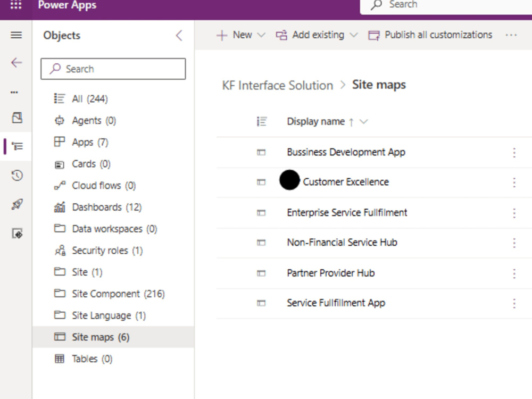The height and width of the screenshot is (399, 532).
Task: Select Data workspaces (0) in objects list
Action: (113, 229)
